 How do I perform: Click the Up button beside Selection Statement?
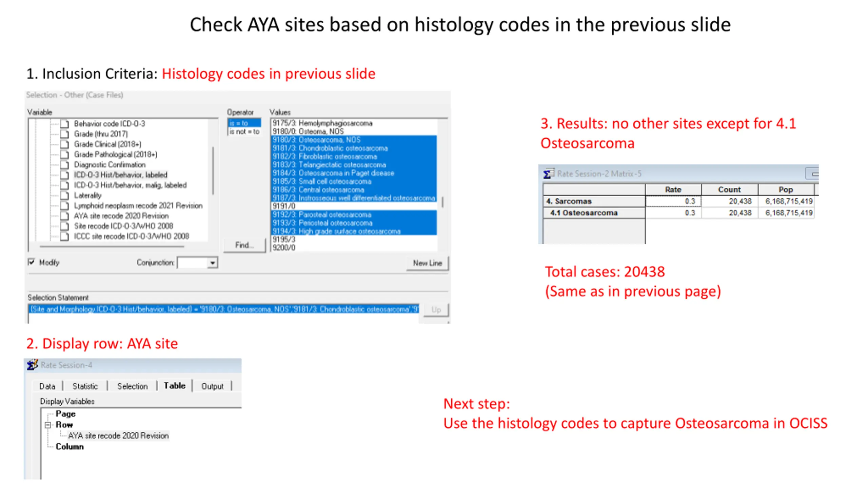[436, 310]
